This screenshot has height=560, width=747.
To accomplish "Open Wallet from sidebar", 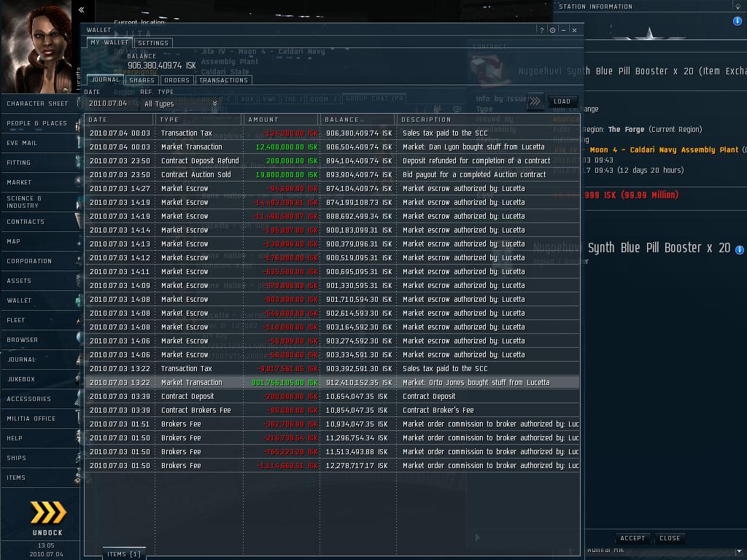I will 41,300.
